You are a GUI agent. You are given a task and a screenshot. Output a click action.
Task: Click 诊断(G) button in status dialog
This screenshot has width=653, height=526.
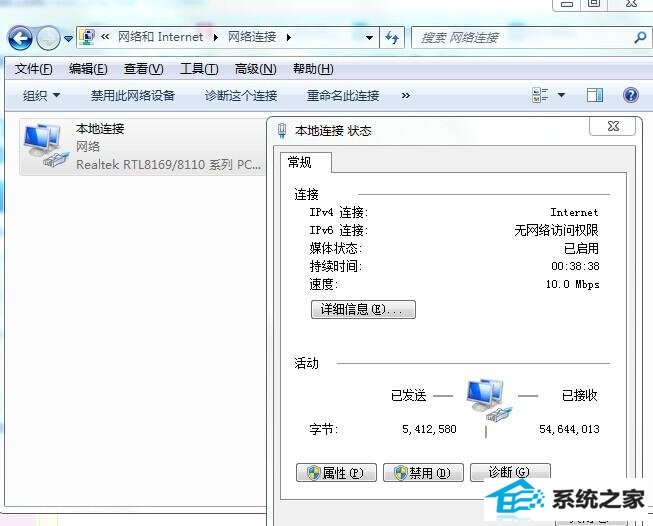pyautogui.click(x=510, y=472)
